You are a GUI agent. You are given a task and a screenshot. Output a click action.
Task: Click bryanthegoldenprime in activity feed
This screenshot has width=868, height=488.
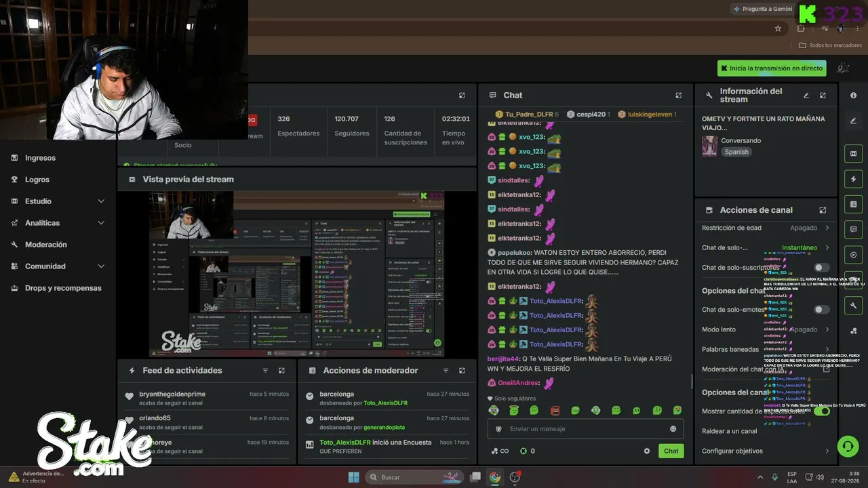(x=172, y=394)
